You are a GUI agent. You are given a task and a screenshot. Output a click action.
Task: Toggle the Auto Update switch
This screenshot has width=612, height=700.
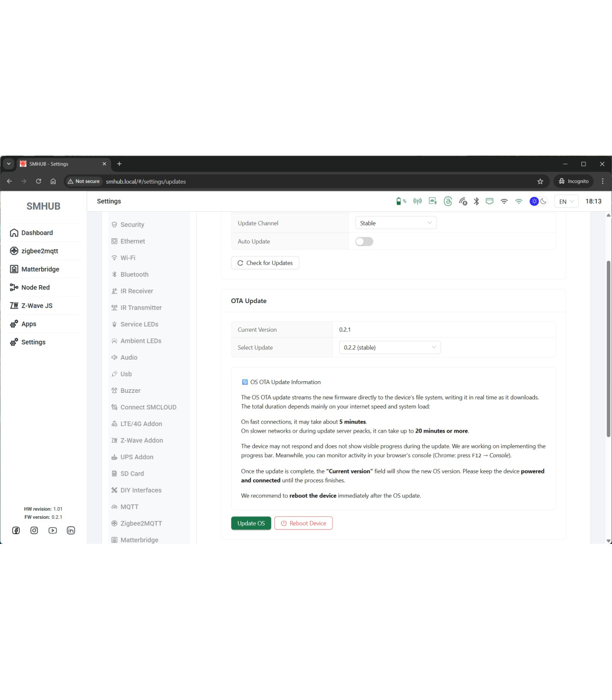(364, 242)
